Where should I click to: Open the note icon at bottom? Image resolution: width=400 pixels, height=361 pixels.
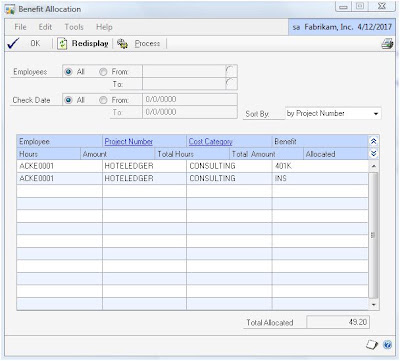[x=372, y=345]
